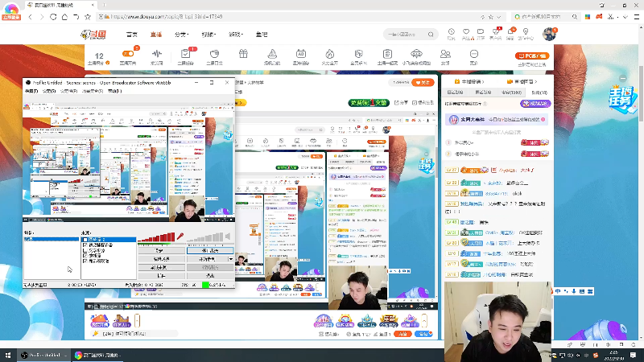Click the shield card toolbar icon

click(358, 54)
